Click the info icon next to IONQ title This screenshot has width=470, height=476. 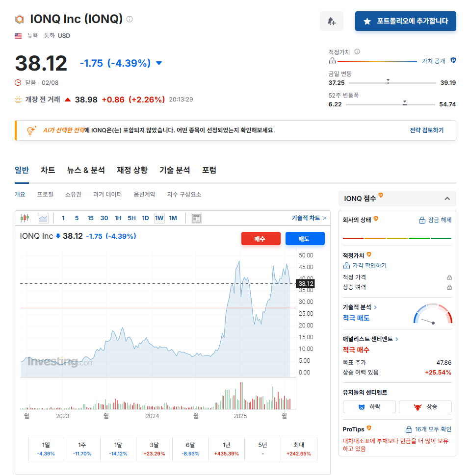[130, 19]
